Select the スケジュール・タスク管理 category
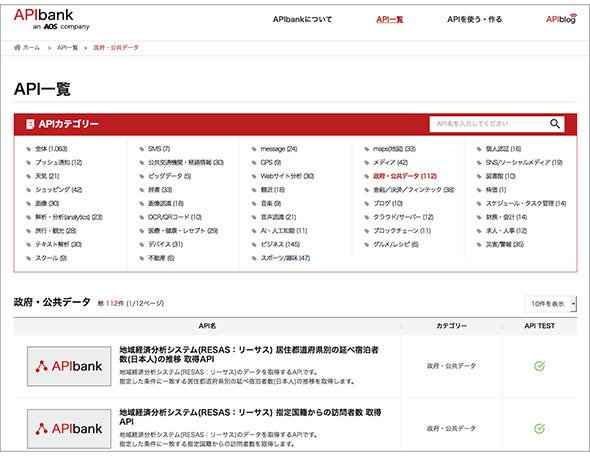The height and width of the screenshot is (456, 590). 526,203
